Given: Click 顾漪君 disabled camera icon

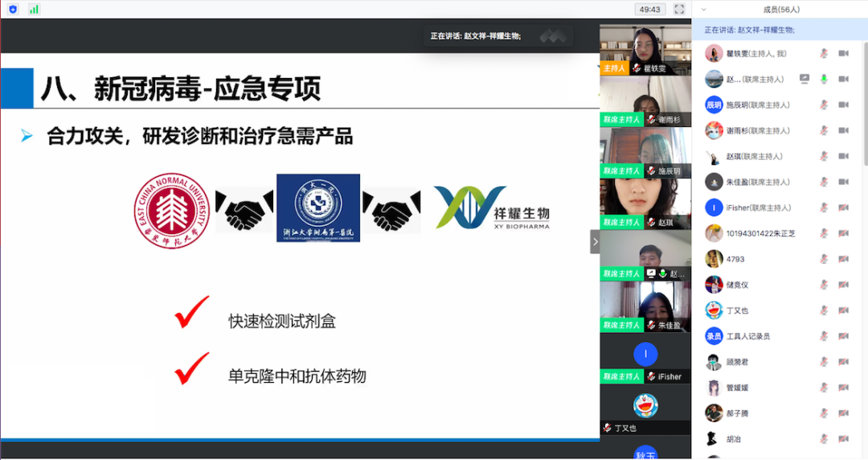Looking at the screenshot, I should tap(843, 362).
